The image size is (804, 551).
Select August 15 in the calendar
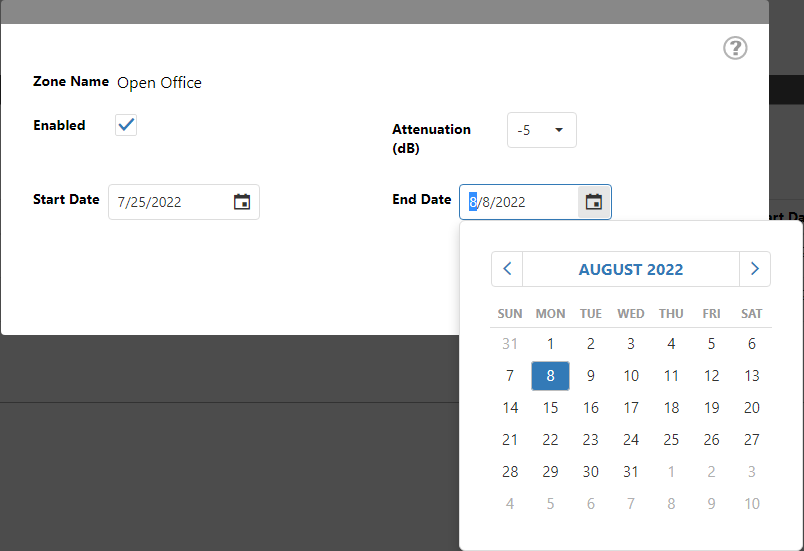pos(550,408)
